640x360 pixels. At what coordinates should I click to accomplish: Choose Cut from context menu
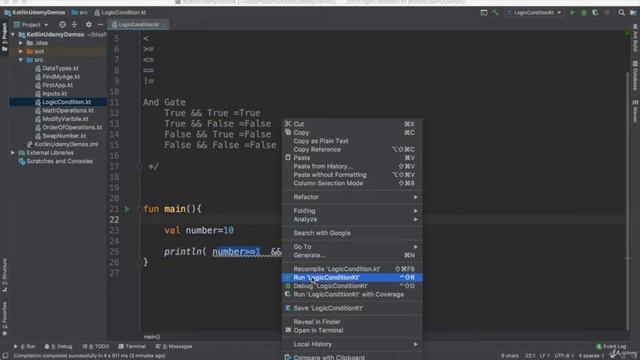click(352, 124)
